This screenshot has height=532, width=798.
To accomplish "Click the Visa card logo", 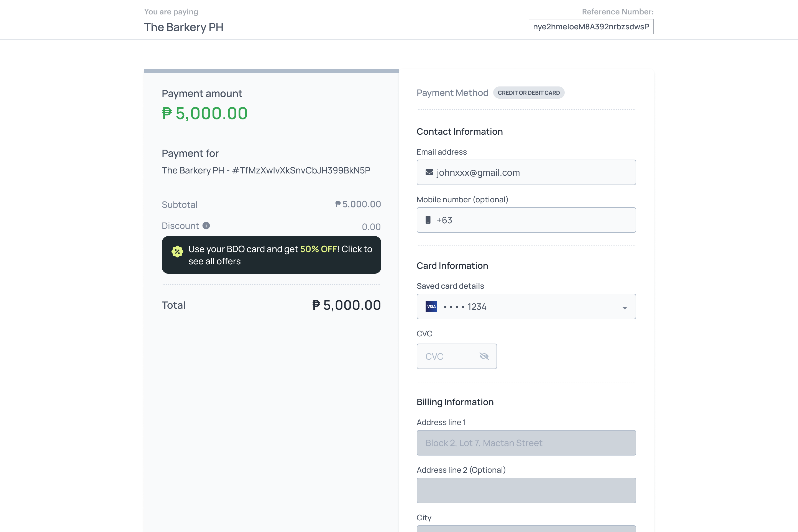I will 431,306.
